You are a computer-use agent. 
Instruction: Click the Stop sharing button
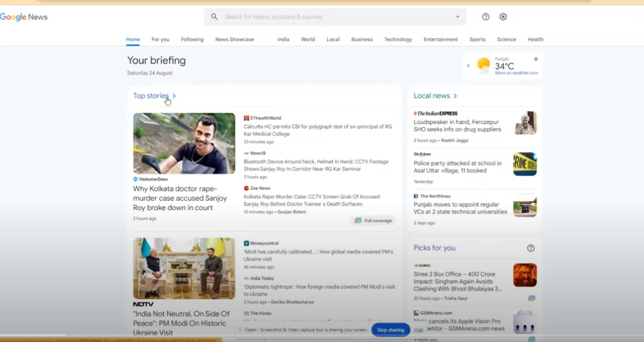pos(391,330)
